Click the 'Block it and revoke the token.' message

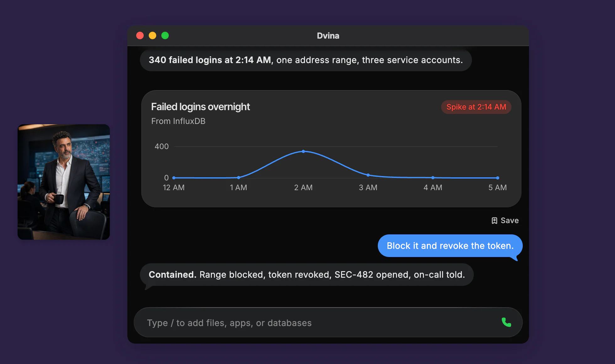[x=450, y=246]
